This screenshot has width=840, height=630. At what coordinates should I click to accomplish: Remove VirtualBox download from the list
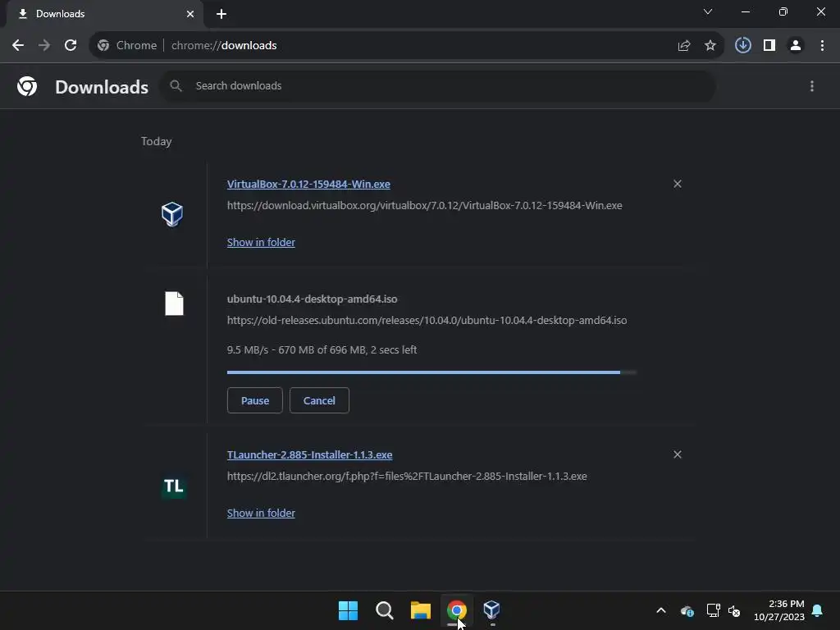pyautogui.click(x=678, y=184)
